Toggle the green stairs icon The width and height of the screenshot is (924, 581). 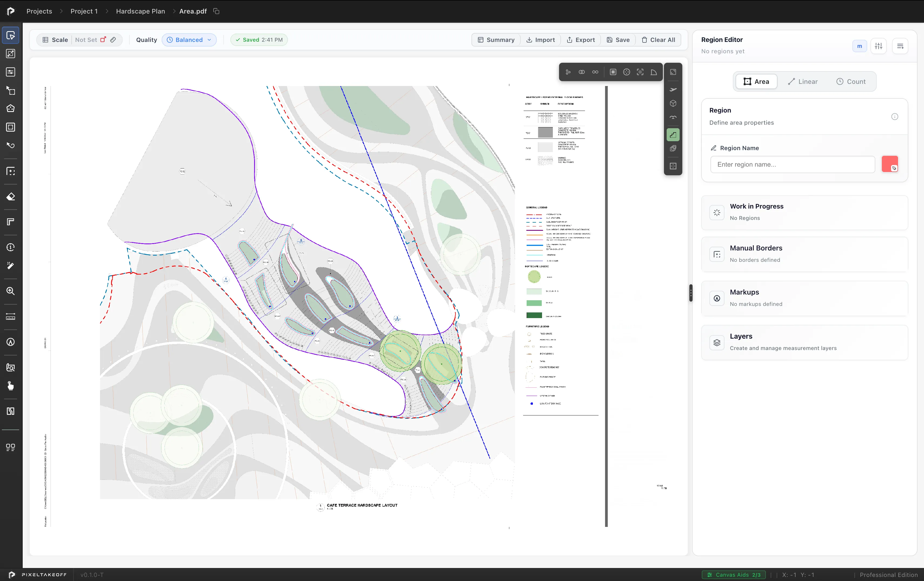pyautogui.click(x=673, y=135)
